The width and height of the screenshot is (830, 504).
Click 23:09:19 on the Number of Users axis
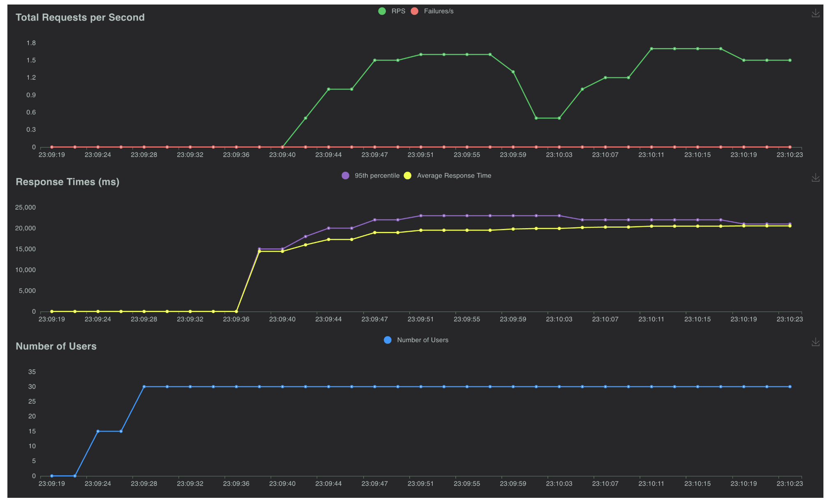point(52,483)
